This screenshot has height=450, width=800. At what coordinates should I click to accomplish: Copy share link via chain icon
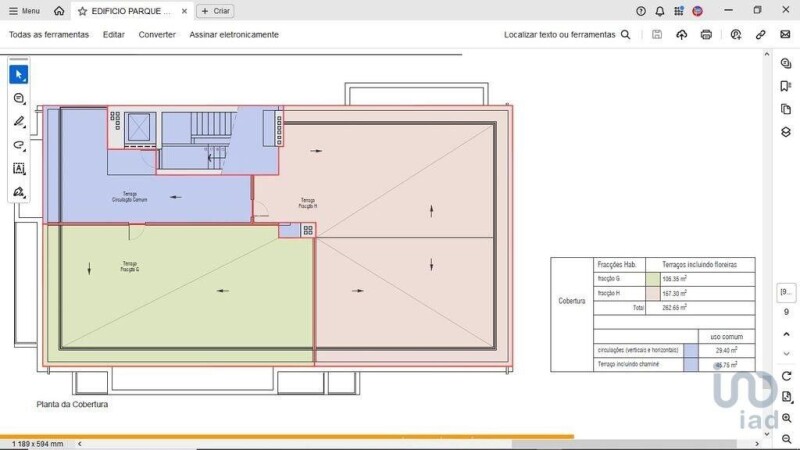[760, 34]
